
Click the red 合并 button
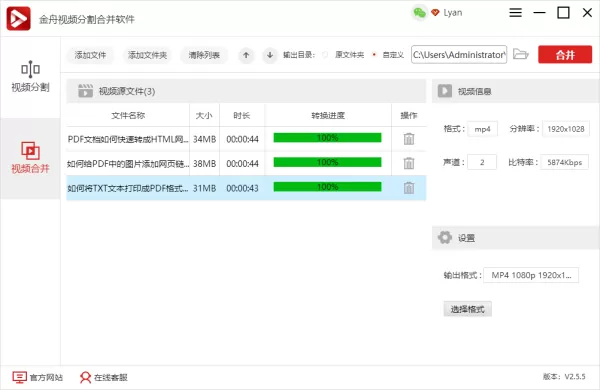pyautogui.click(x=565, y=55)
